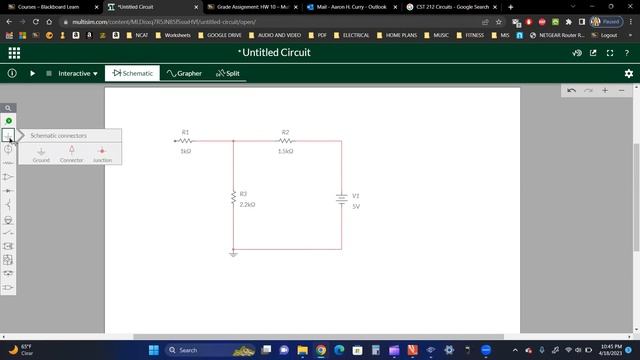Switch to Mail Outlook browser tab
Image resolution: width=640 pixels, height=360 pixels.
[x=352, y=7]
